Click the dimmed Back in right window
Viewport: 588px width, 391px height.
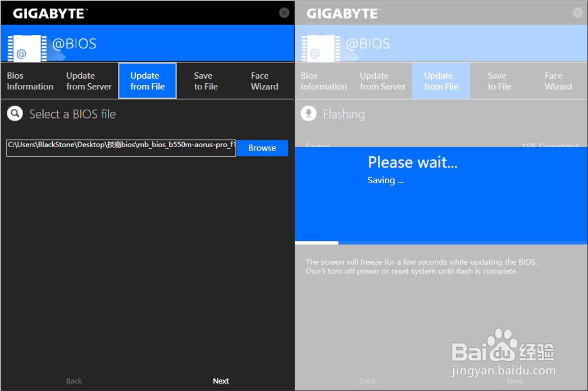[x=367, y=381]
